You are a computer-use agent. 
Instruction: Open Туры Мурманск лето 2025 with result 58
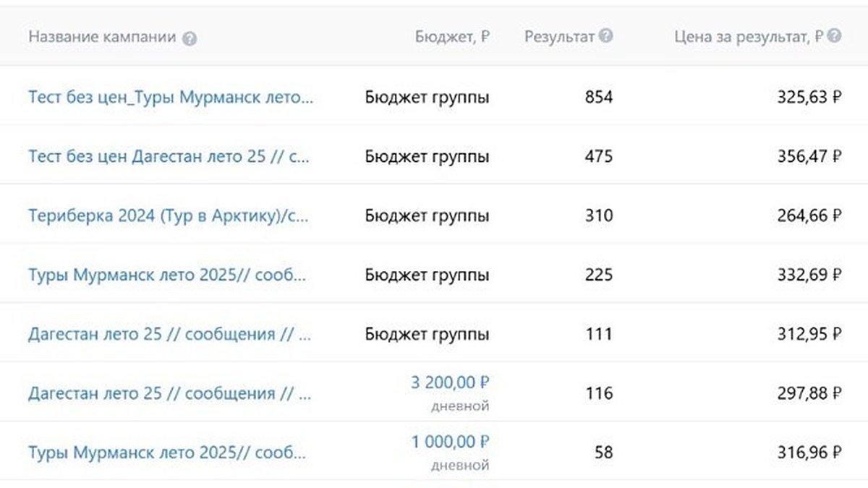[x=168, y=453]
